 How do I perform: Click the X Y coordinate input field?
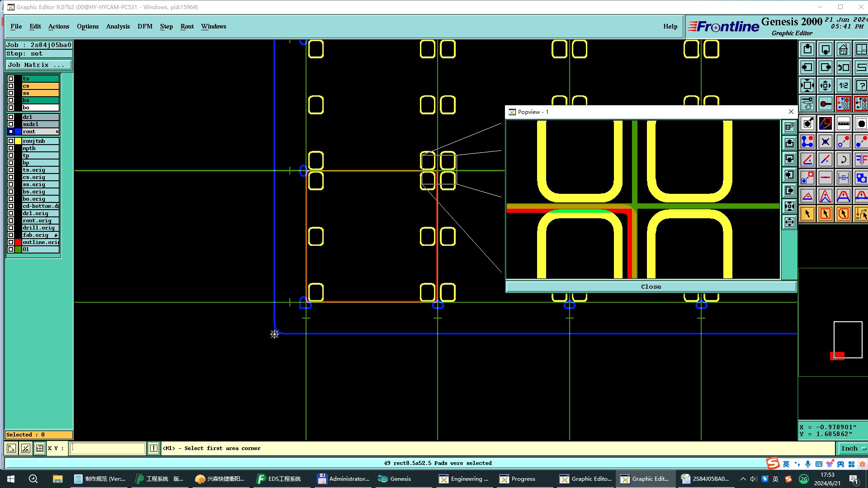(107, 448)
